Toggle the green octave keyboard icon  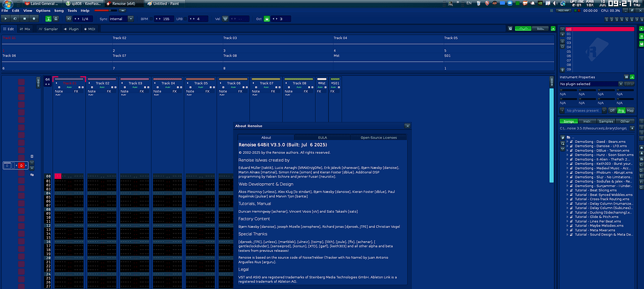pos(267,18)
